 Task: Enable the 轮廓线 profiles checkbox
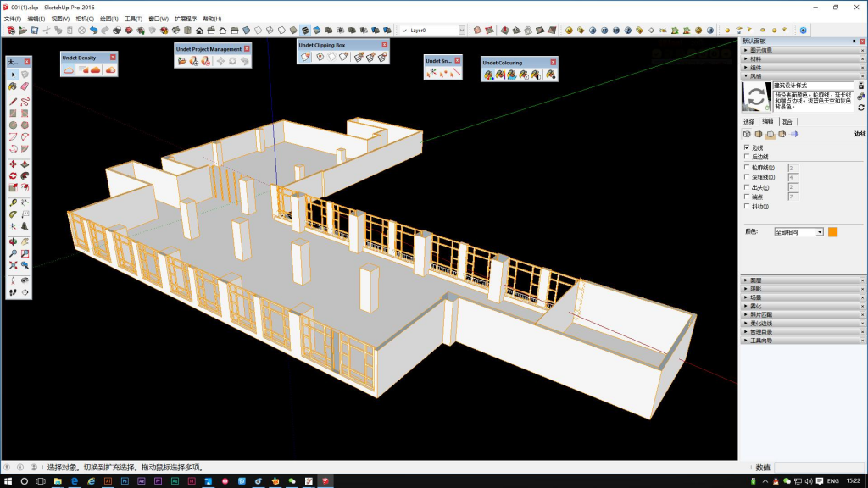[747, 167]
